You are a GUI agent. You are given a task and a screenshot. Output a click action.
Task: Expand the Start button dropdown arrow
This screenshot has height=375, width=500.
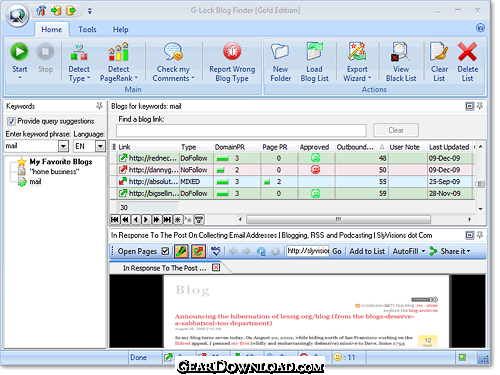[x=20, y=78]
